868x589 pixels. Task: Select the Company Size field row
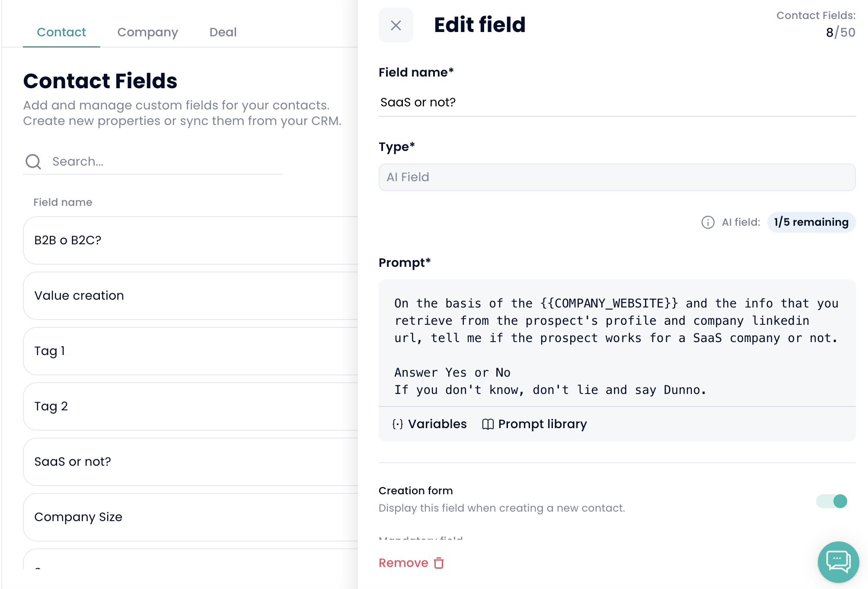click(190, 517)
